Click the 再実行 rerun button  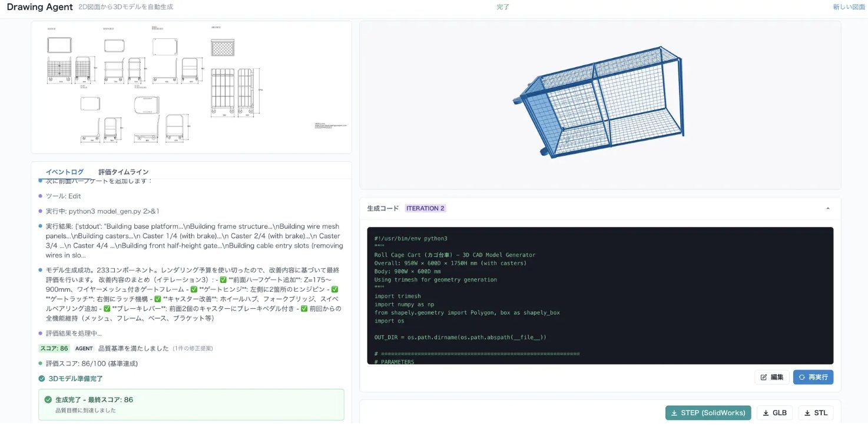813,377
